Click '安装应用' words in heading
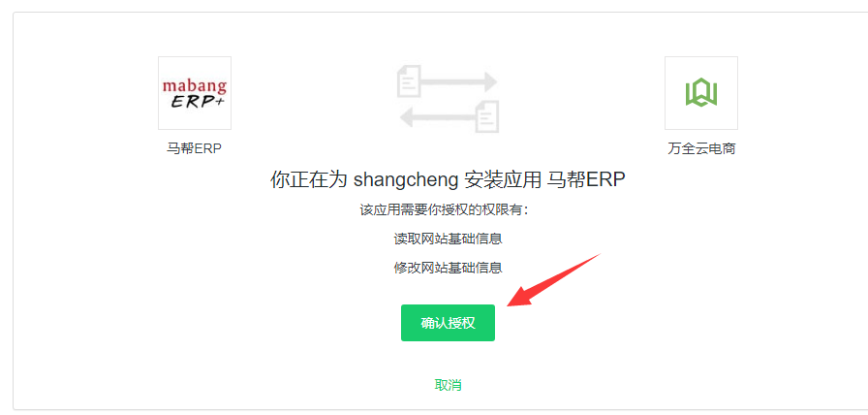Screen dimensions: 868x415 tap(503, 180)
